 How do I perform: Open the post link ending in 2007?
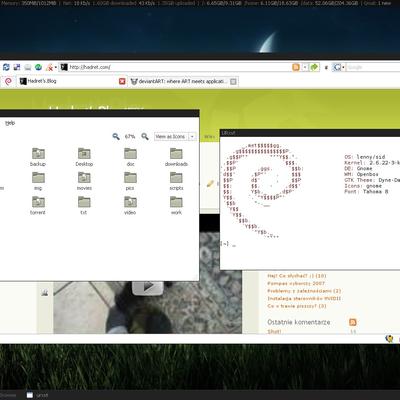(x=296, y=283)
